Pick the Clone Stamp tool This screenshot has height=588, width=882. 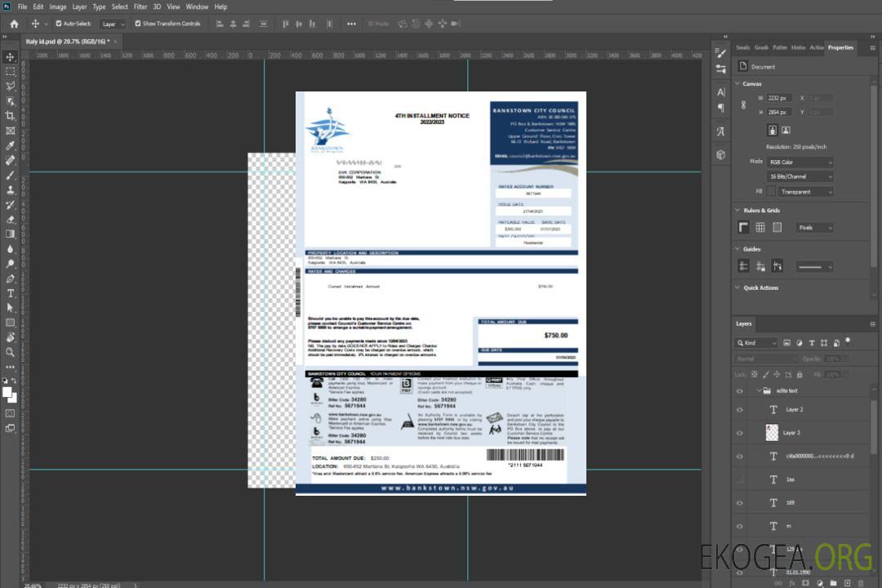[11, 190]
